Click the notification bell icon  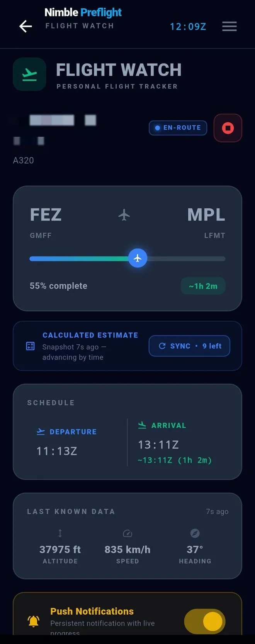tap(34, 621)
